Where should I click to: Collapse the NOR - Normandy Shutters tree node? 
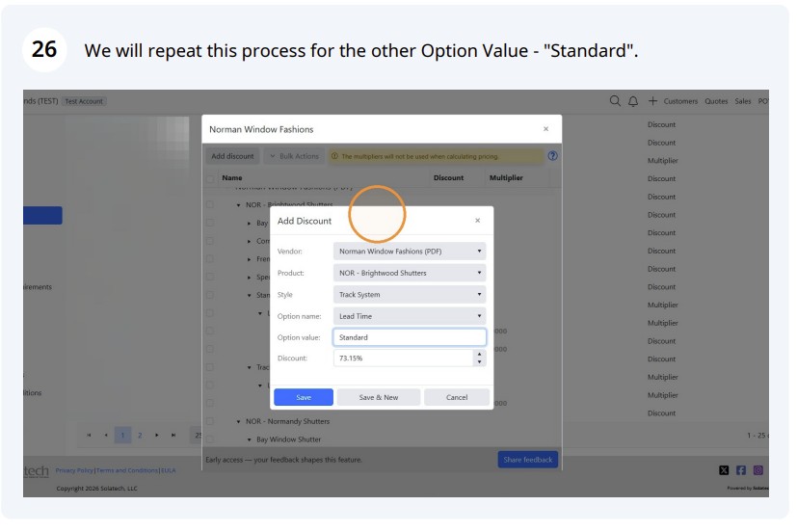coord(238,422)
